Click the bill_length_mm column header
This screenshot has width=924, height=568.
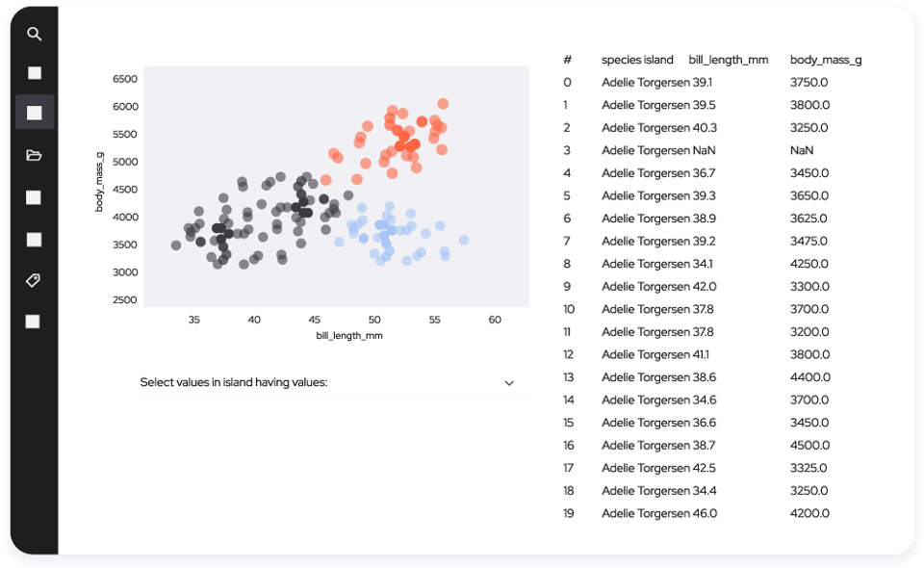pos(729,59)
